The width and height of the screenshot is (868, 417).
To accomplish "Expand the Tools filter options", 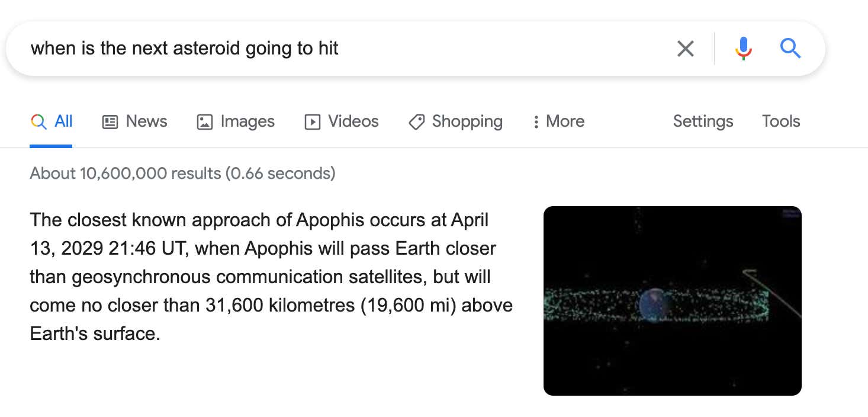I will (x=781, y=121).
